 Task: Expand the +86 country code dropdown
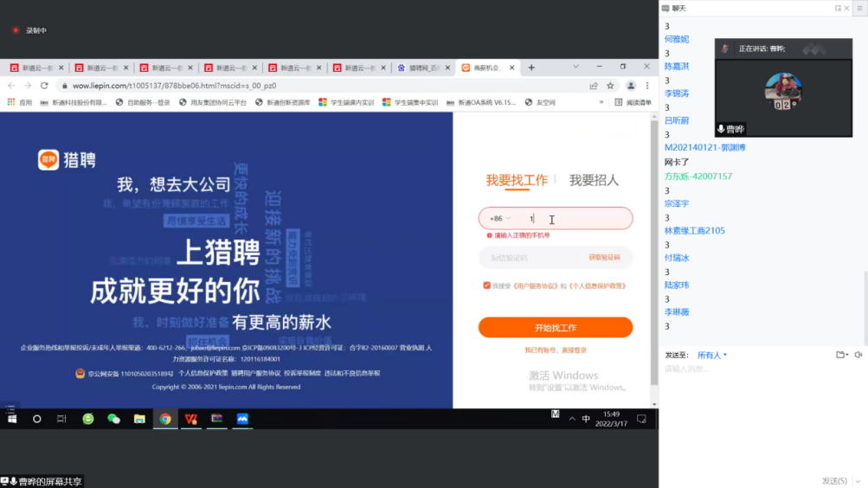pyautogui.click(x=500, y=219)
